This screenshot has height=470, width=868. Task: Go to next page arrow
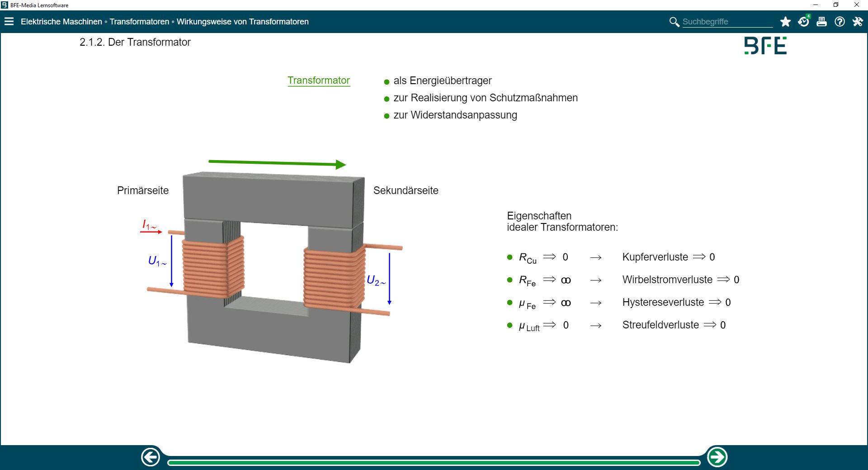coord(717,457)
